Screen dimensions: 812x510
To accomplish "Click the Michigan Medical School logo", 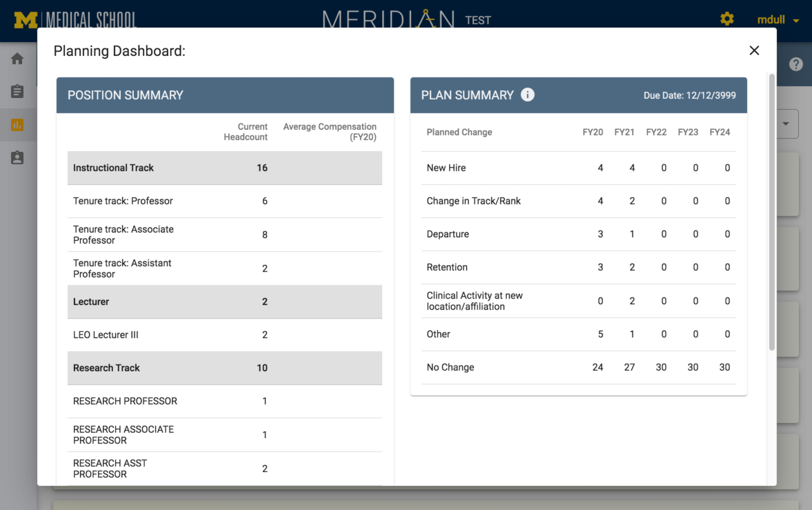I will (75, 20).
